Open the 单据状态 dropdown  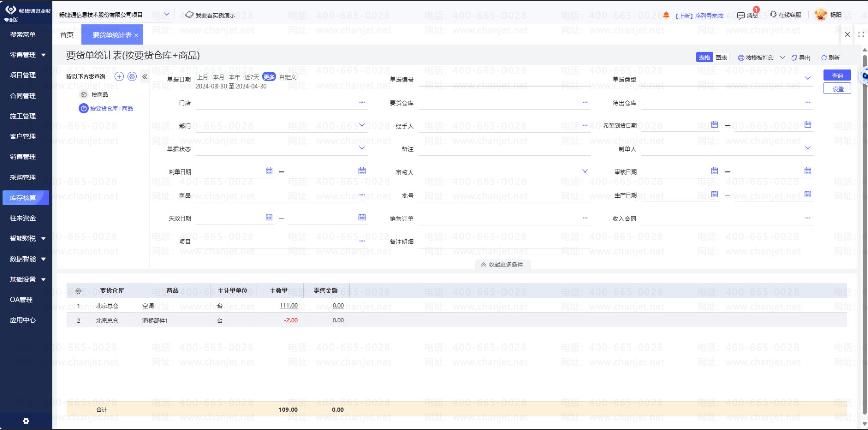point(362,148)
